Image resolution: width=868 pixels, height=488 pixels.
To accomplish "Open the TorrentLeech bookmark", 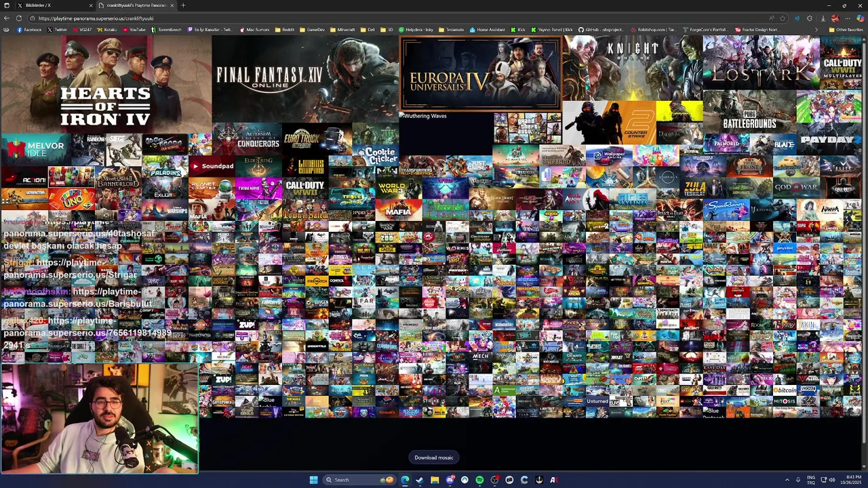I will click(166, 30).
